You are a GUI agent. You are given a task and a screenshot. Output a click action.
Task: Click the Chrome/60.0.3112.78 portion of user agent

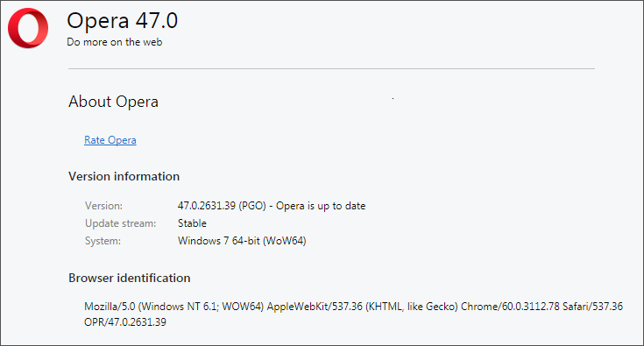coord(510,307)
